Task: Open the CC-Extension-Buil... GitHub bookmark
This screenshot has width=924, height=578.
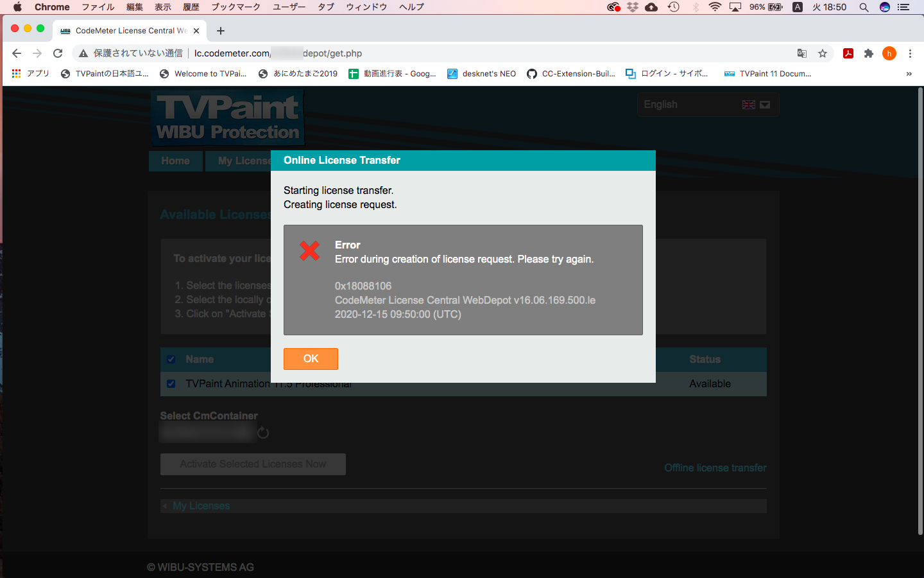Action: tap(571, 74)
